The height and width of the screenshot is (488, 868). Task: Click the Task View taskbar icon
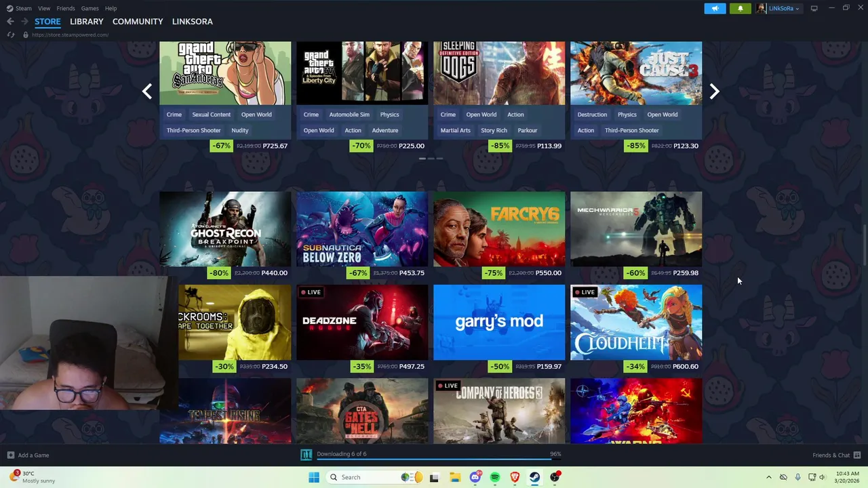(434, 477)
